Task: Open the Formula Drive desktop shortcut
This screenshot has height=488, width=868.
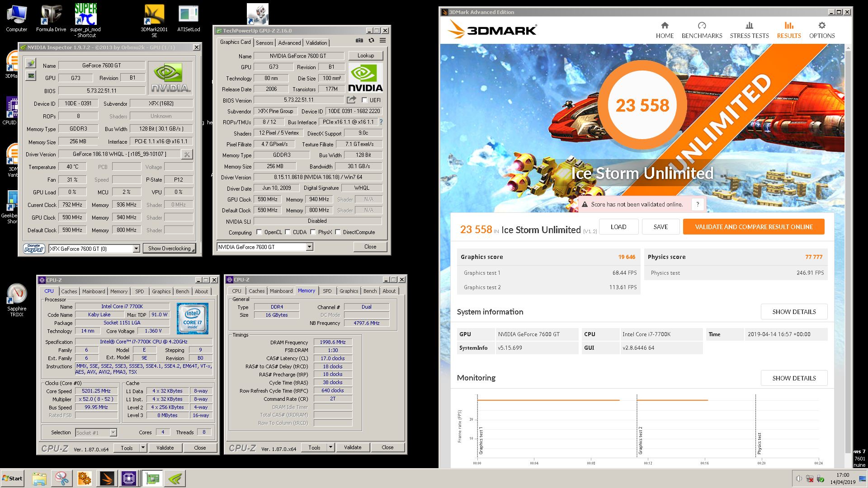Action: (51, 19)
